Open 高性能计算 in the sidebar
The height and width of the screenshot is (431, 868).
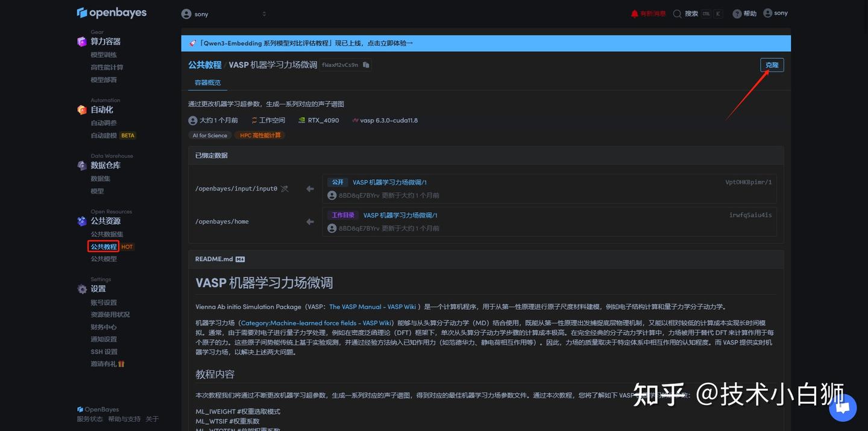tap(107, 67)
